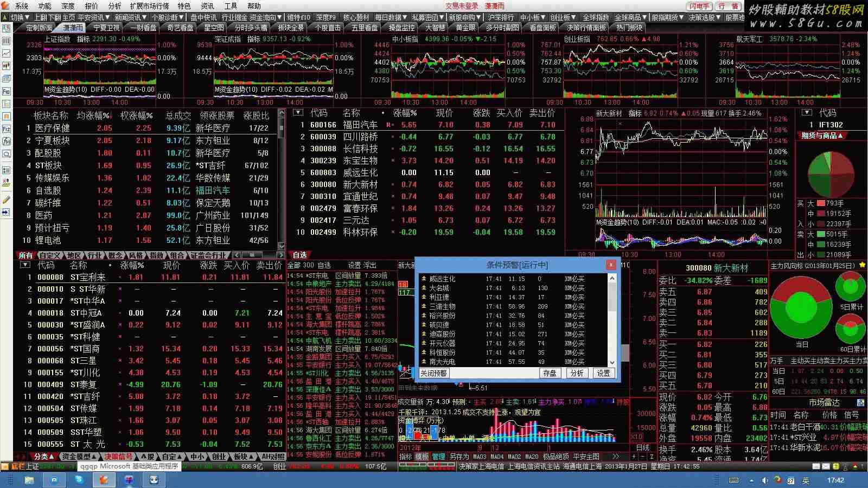Open the 扩展市场行情 menu
This screenshot has width=868, height=488.
[x=149, y=6]
